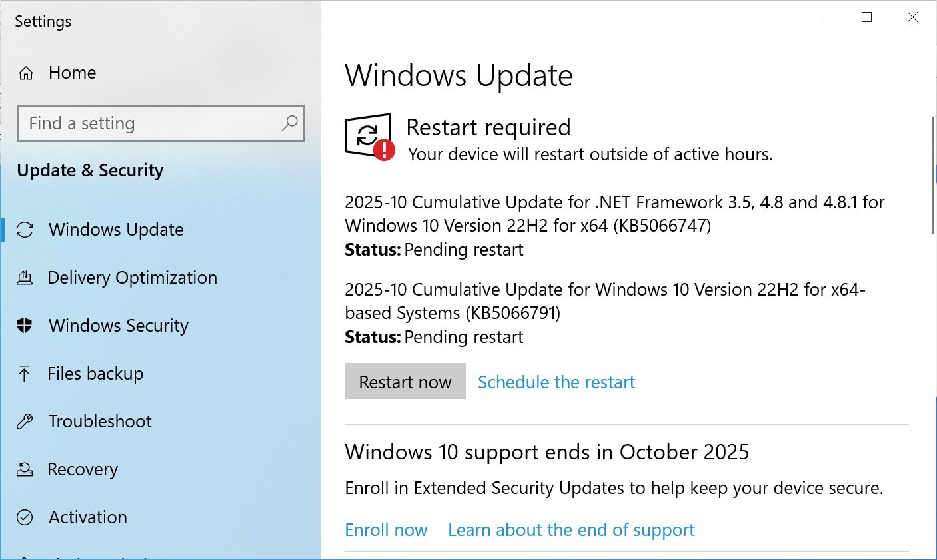Viewport: 937px width, 560px height.
Task: Select Delivery Optimization in the sidebar
Action: [x=132, y=278]
